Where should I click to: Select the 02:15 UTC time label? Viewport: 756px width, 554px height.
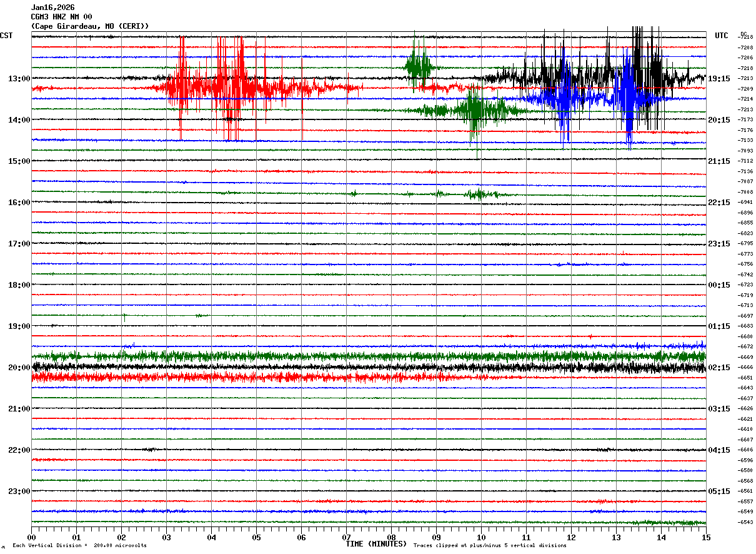click(719, 368)
